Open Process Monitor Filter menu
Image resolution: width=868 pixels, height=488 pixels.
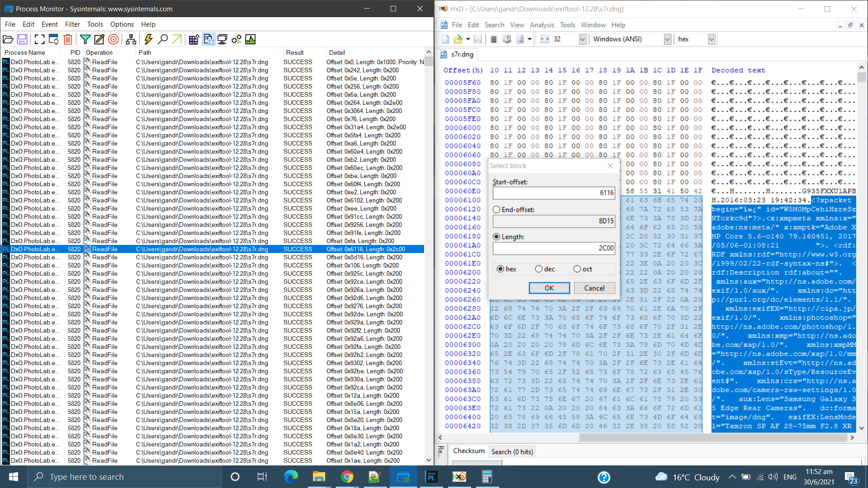(72, 24)
